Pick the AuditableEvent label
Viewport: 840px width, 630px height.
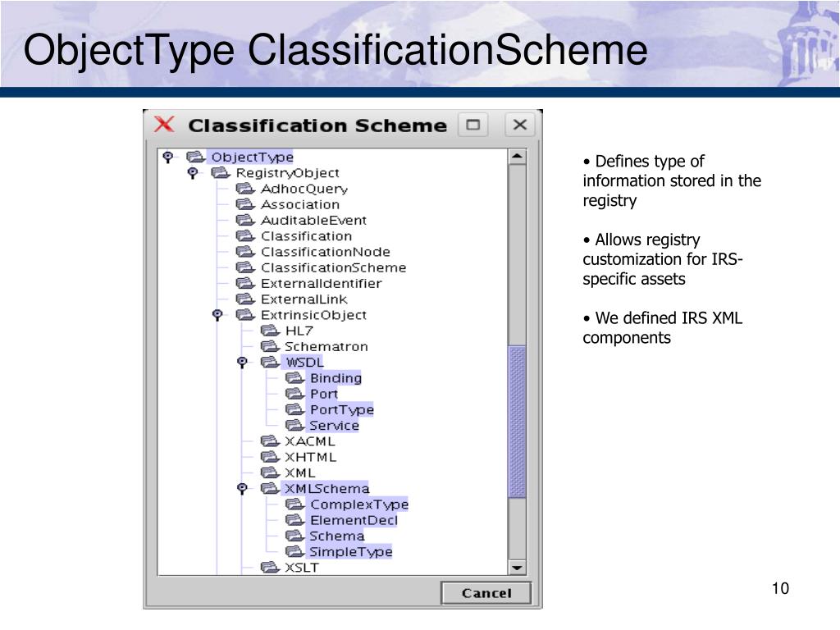(313, 220)
